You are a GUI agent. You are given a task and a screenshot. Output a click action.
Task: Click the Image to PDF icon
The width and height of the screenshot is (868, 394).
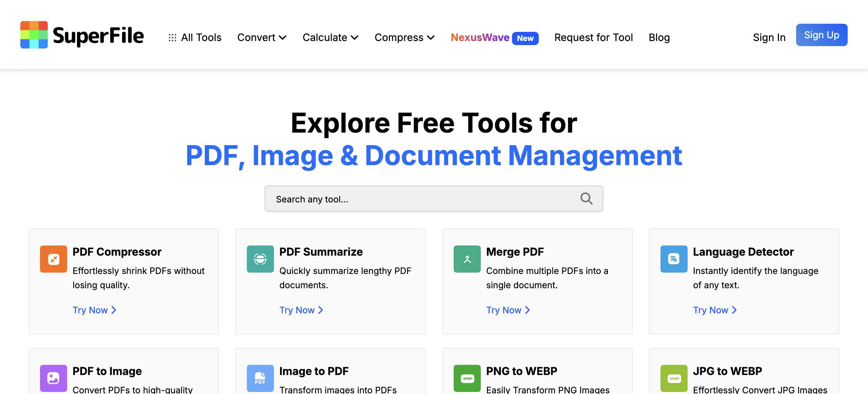(x=260, y=378)
